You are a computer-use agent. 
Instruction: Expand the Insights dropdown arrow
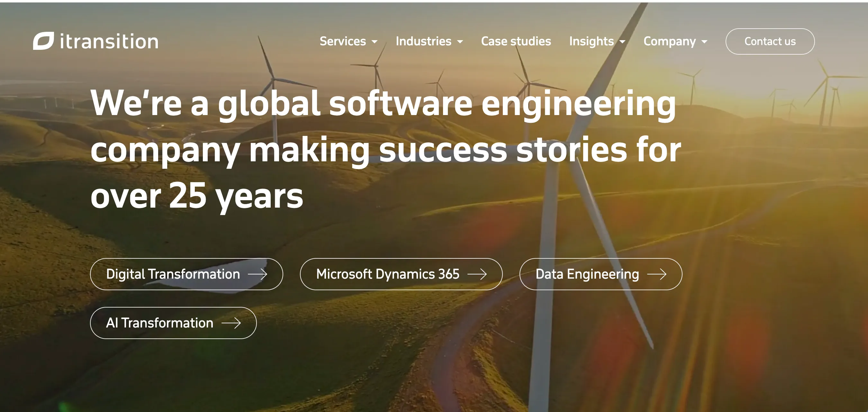click(622, 42)
